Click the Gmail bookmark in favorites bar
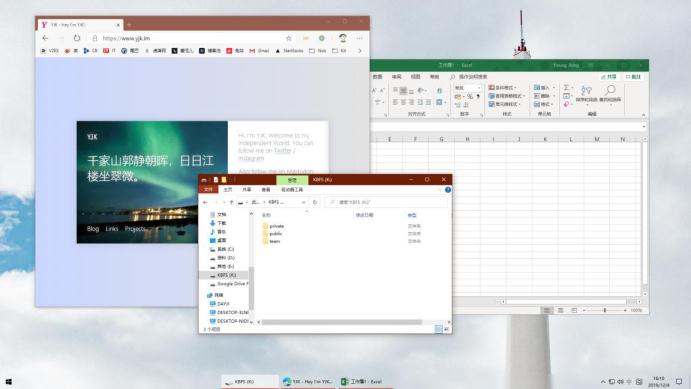Viewport: 691px width, 389px height. pyautogui.click(x=259, y=51)
